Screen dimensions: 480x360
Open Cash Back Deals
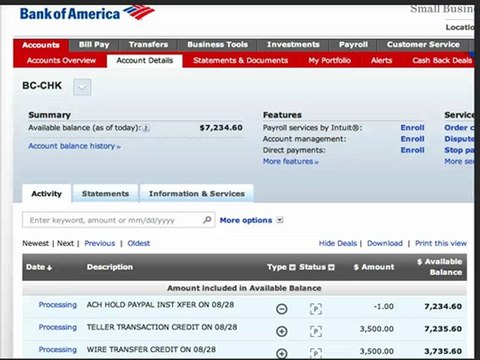coord(442,61)
